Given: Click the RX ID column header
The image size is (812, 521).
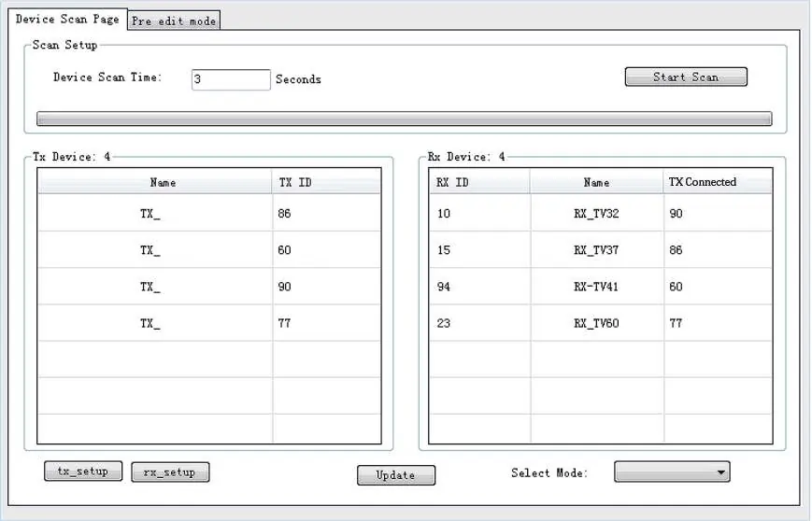Looking at the screenshot, I should coord(479,182).
